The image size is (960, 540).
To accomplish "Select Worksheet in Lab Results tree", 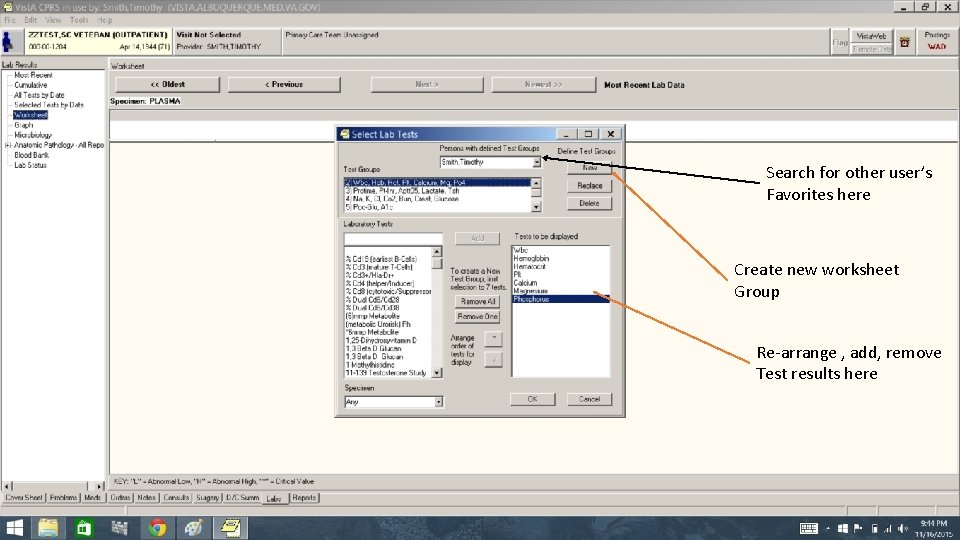I will click(30, 114).
